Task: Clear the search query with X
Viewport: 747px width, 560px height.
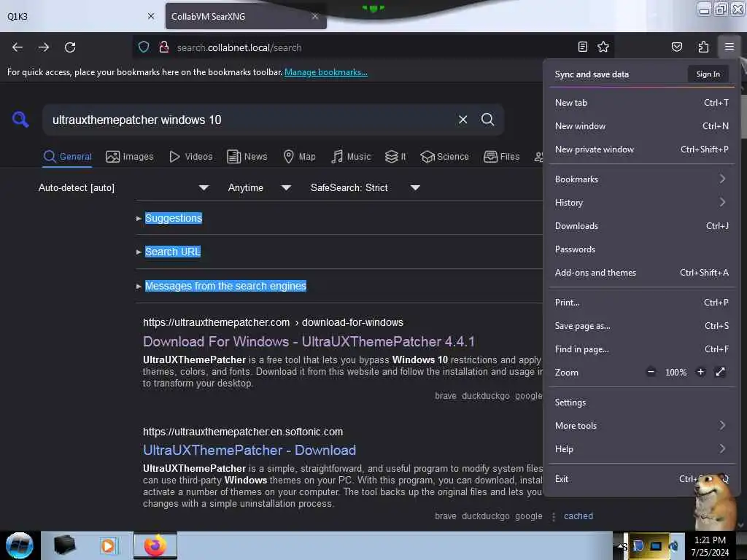Action: click(462, 120)
